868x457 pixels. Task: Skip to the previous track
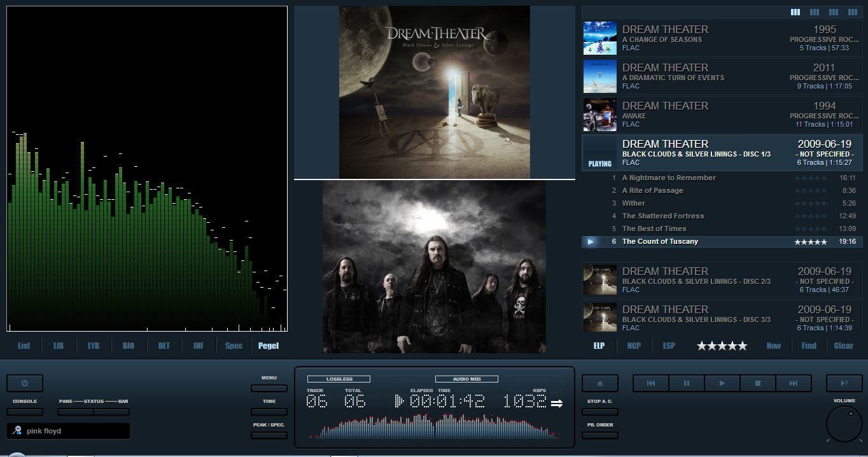click(x=650, y=383)
